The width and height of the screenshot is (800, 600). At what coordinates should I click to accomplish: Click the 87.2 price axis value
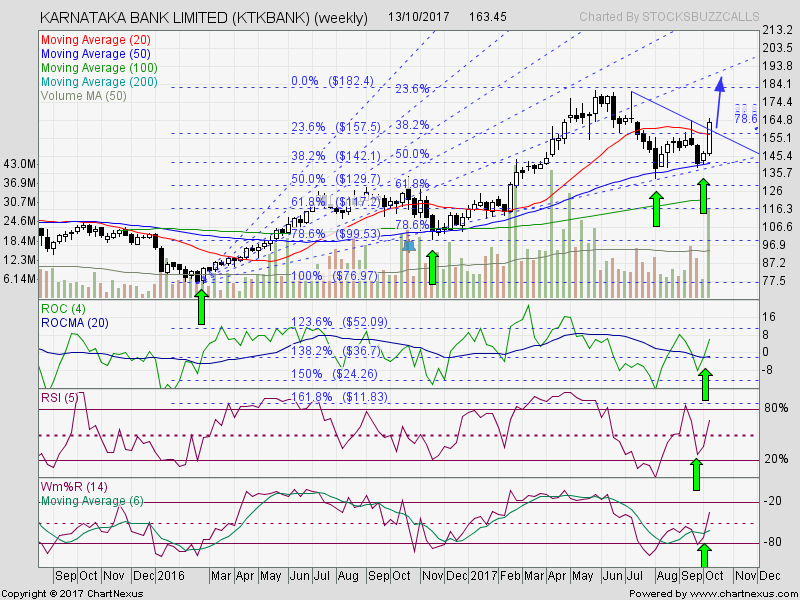coord(773,262)
